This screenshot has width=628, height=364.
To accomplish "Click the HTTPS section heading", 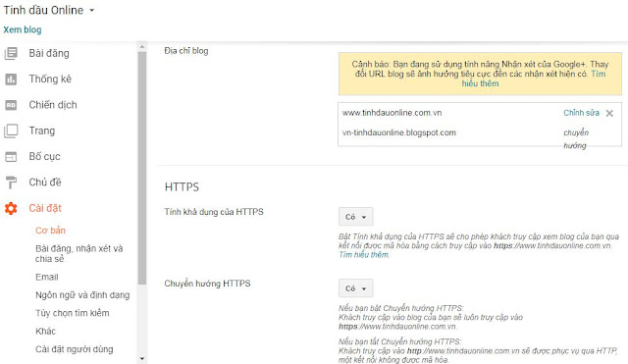I will [x=182, y=187].
